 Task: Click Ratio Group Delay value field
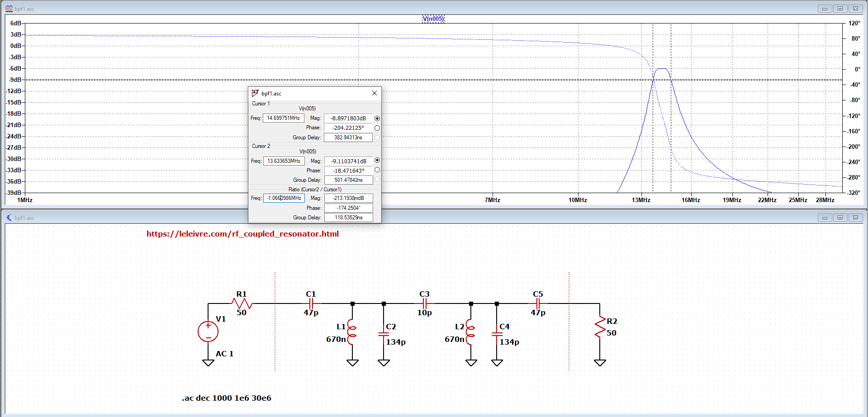click(x=349, y=218)
